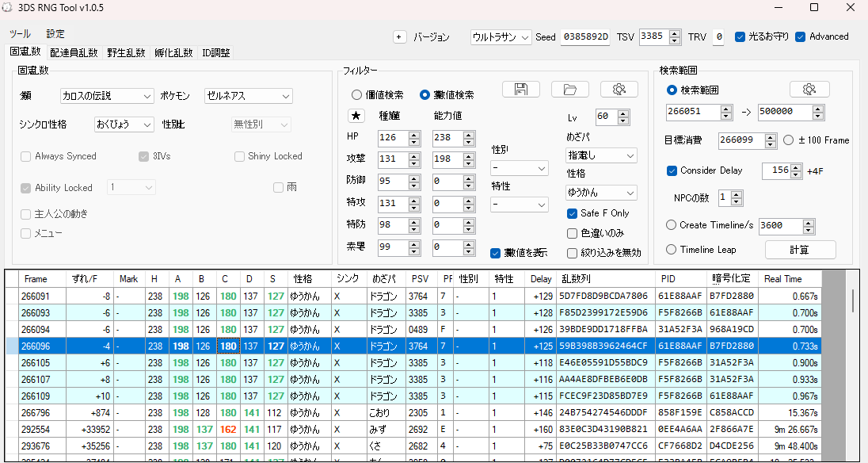The image size is (868, 463).
Task: Switch to 野生乱数 tab
Action: pos(126,52)
